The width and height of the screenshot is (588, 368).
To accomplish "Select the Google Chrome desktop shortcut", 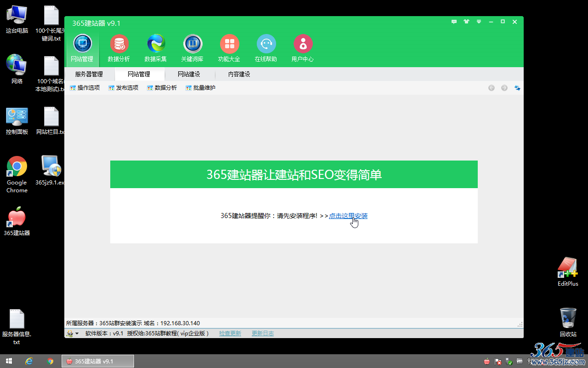I will coord(17,175).
